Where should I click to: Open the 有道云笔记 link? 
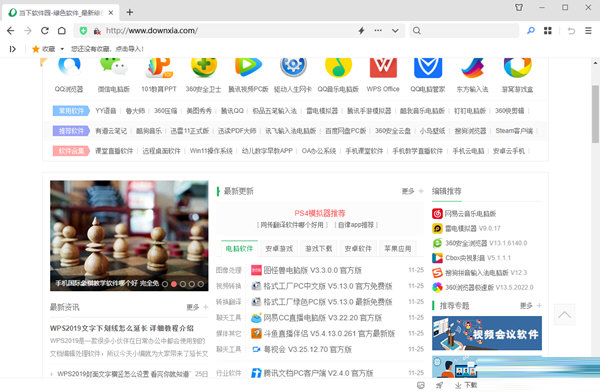(111, 131)
